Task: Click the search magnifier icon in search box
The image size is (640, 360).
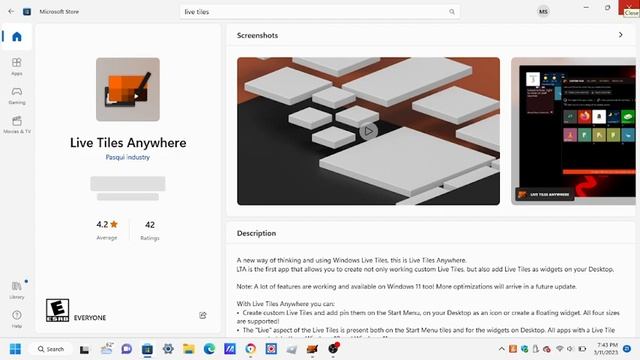Action: (x=452, y=12)
